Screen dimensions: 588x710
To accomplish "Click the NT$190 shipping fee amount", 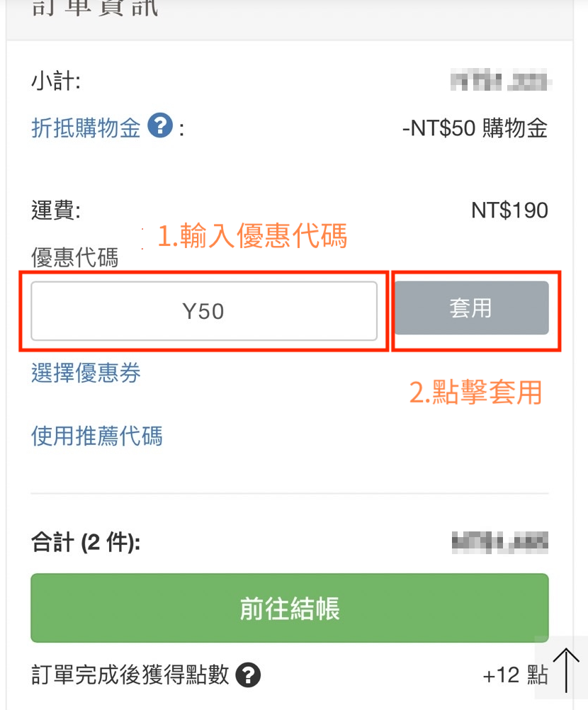I will (509, 210).
